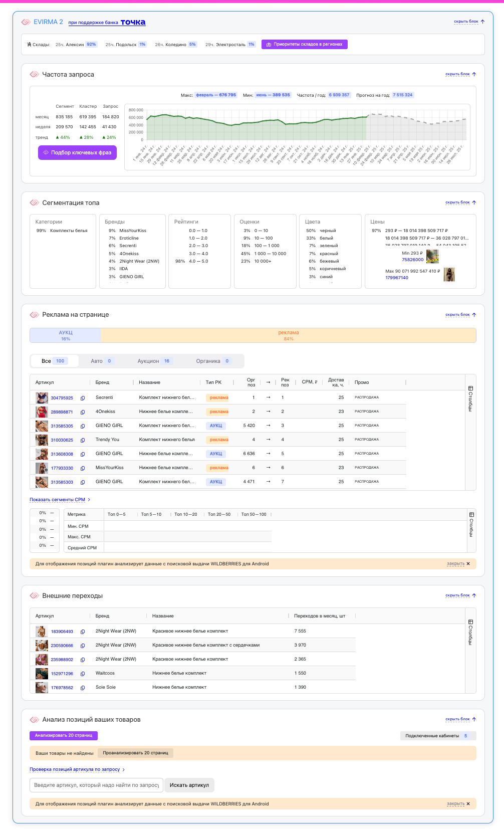This screenshot has width=504, height=829.
Task: Switch to the Органика tab
Action: click(x=213, y=361)
